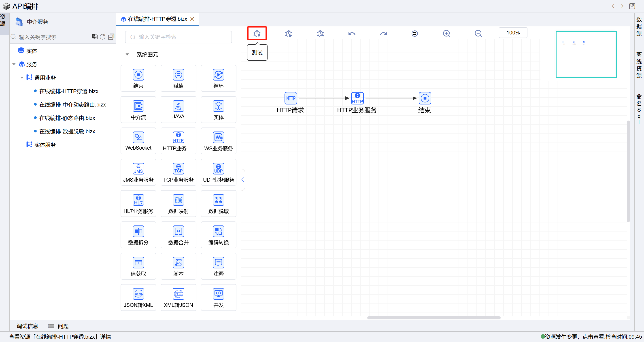Click the redo arrow in canvas toolbar
Screen dimensions: 644x342
[383, 33]
